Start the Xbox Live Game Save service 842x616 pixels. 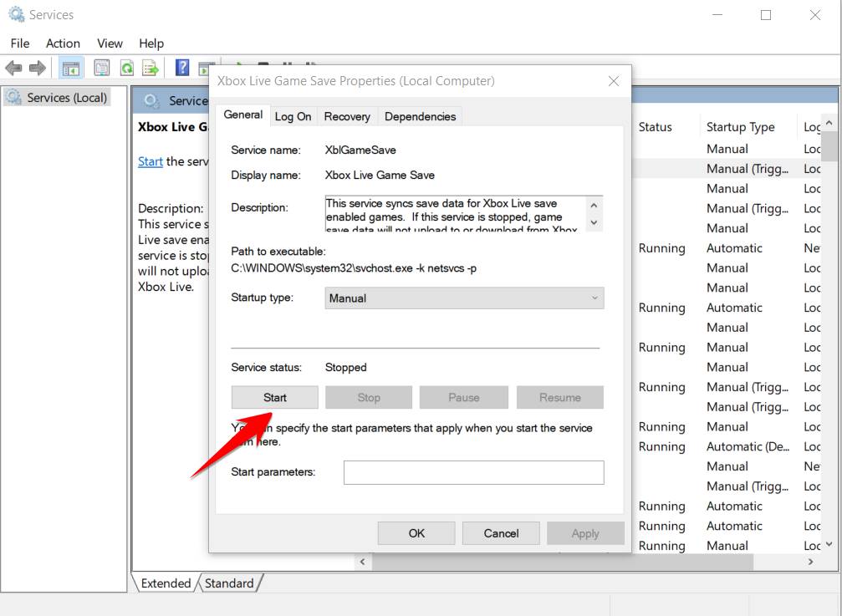pyautogui.click(x=274, y=396)
